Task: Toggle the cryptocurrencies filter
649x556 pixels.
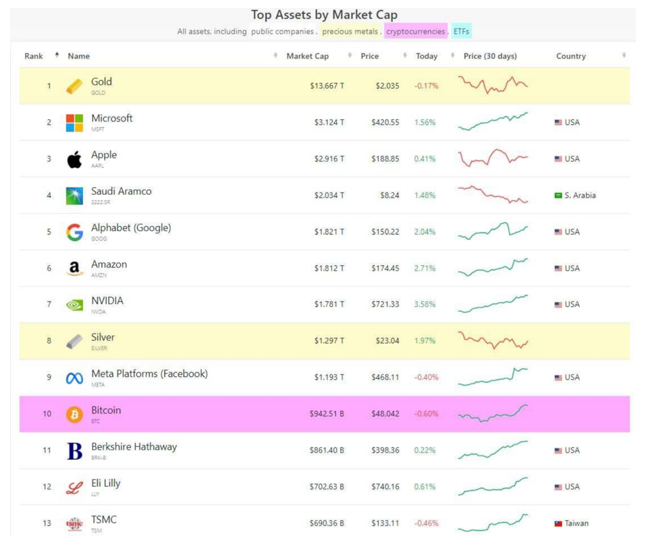Action: (x=415, y=32)
